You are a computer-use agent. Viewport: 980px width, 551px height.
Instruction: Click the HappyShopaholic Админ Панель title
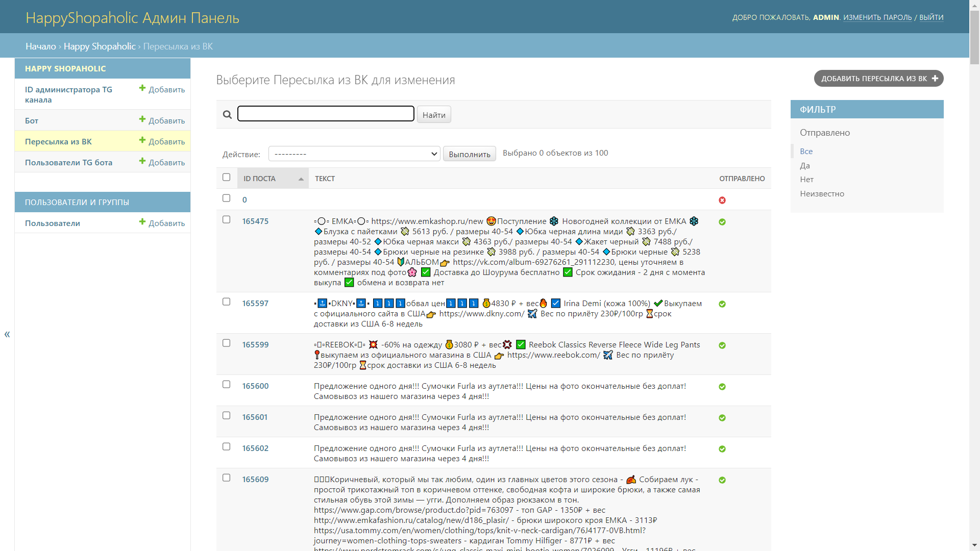132,17
